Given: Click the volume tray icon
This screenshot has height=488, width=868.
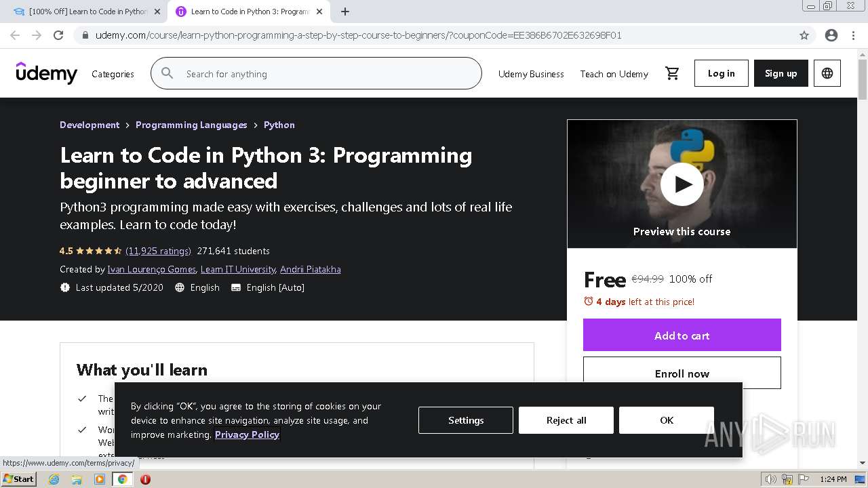Looking at the screenshot, I should click(771, 479).
